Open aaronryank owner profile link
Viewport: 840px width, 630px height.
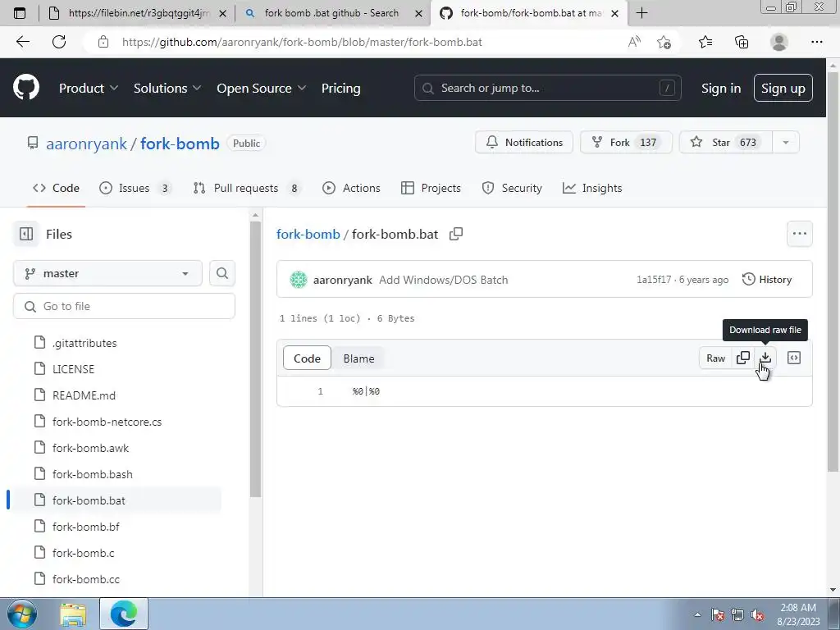(x=86, y=144)
